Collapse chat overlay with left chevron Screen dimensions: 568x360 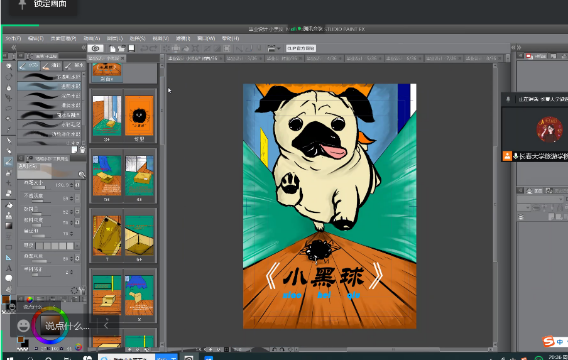click(106, 326)
